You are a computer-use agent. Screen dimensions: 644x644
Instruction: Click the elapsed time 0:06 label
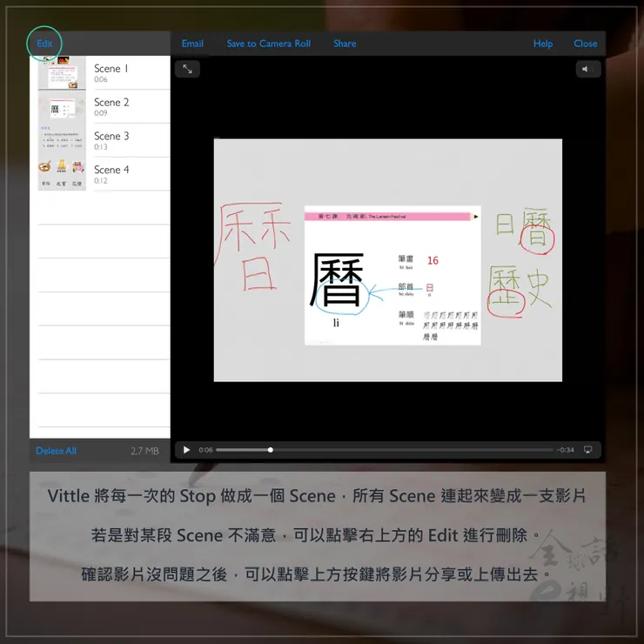tap(205, 450)
